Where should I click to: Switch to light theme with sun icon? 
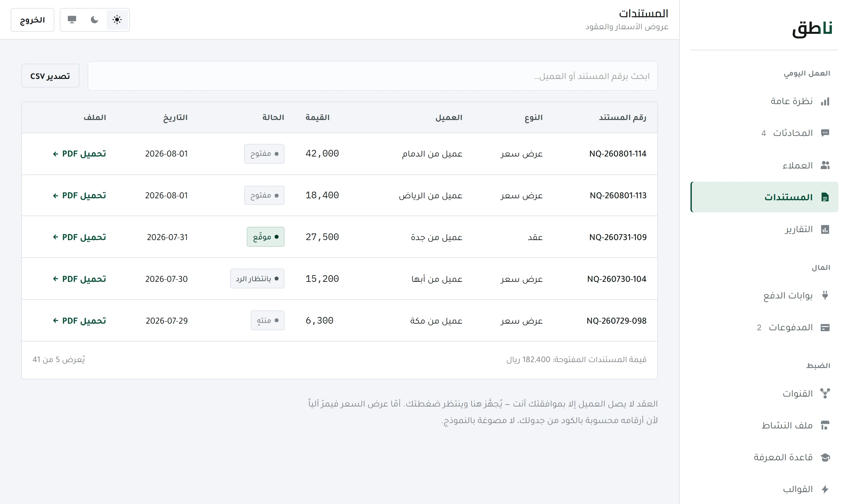[117, 20]
